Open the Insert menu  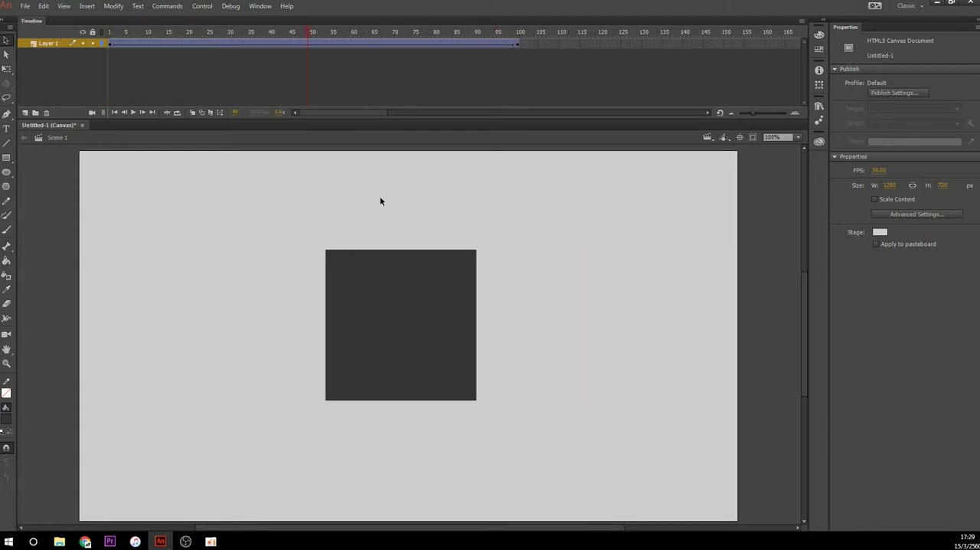pyautogui.click(x=87, y=6)
